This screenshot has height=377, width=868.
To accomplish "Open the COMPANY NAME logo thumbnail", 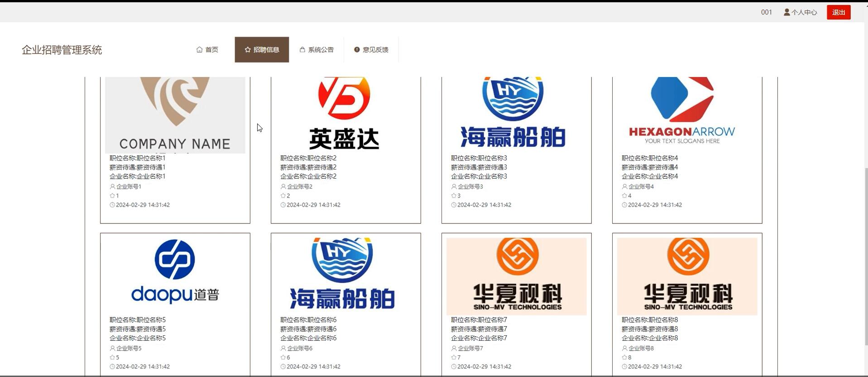I will 175,115.
